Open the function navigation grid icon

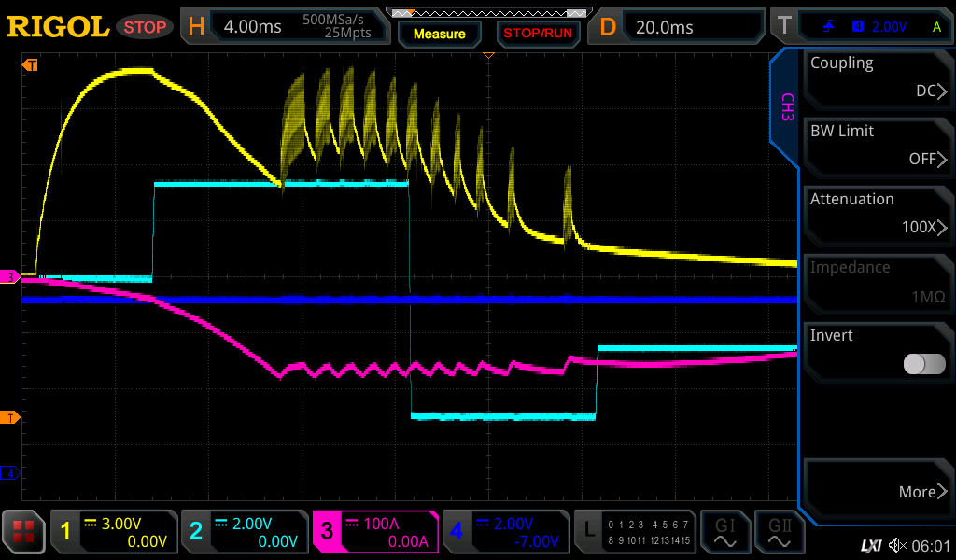[x=23, y=532]
